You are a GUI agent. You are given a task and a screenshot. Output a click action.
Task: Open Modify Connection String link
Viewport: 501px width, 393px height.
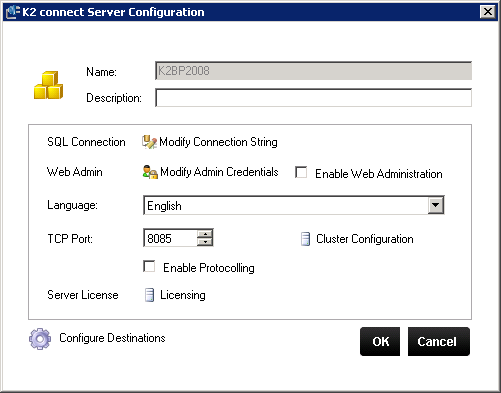pyautogui.click(x=218, y=142)
